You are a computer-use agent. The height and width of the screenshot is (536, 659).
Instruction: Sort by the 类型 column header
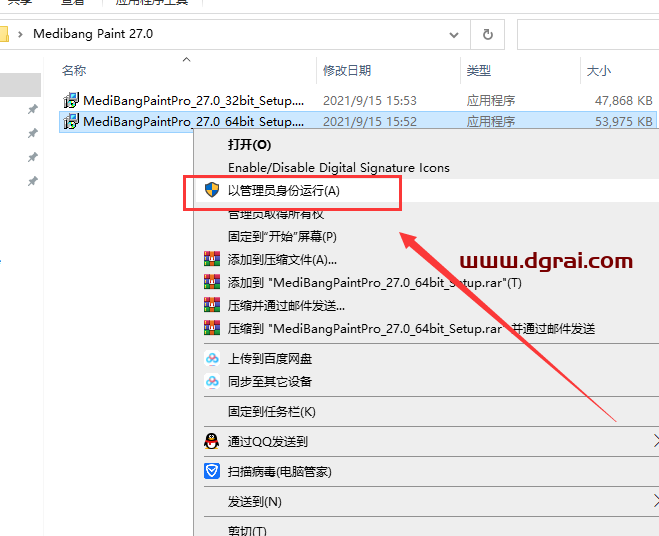[x=479, y=70]
